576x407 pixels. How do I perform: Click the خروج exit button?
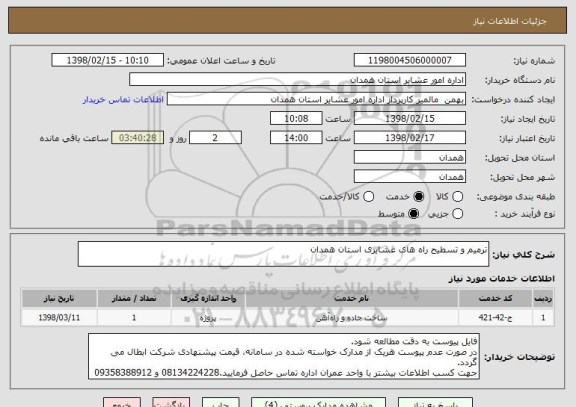pyautogui.click(x=122, y=403)
